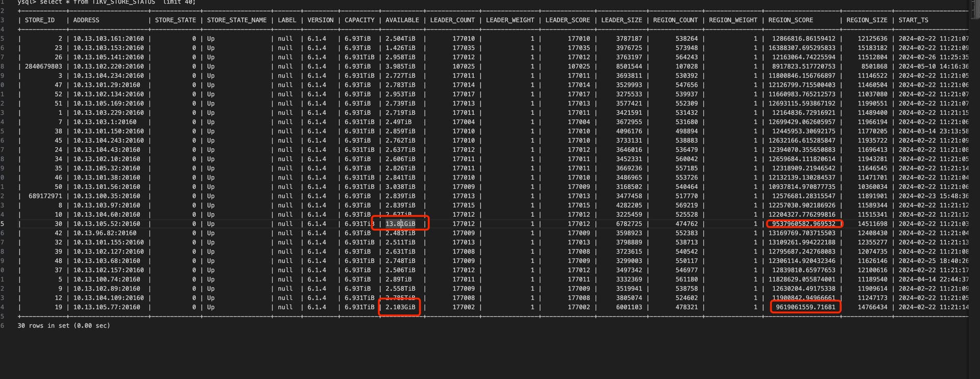Select address 10.13.104.43:20160
Viewport: 980px width, 379px height.
[x=107, y=150]
